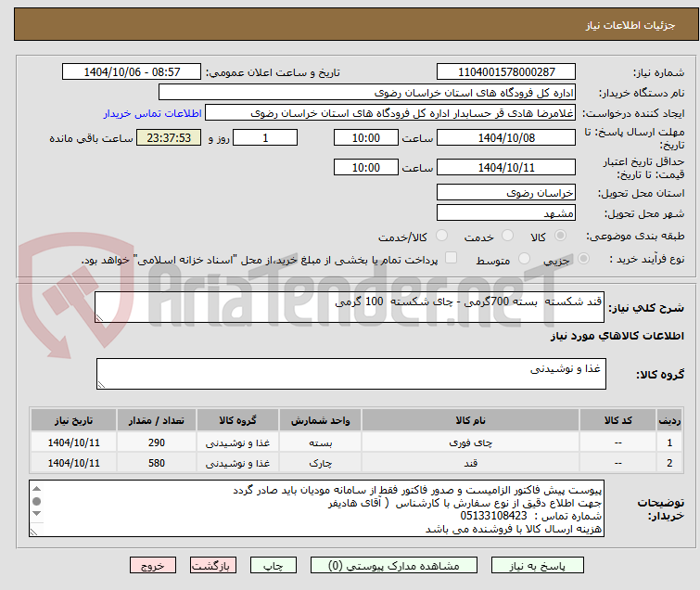Image resolution: width=700 pixels, height=590 pixels.
Task: Click the remaining days field showing 1
Action: click(265, 137)
